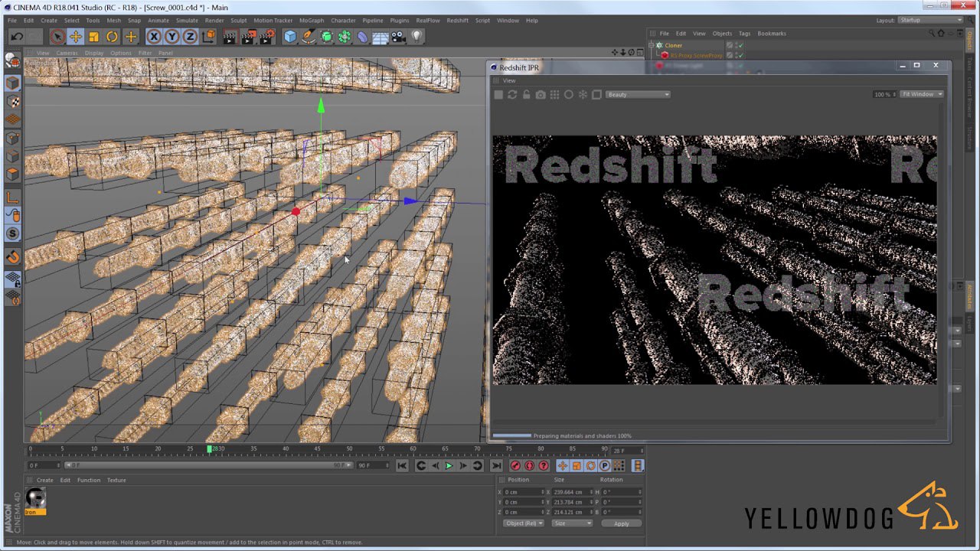Viewport: 980px width, 551px height.
Task: Click the green timeline playhead marker
Action: pyautogui.click(x=209, y=448)
